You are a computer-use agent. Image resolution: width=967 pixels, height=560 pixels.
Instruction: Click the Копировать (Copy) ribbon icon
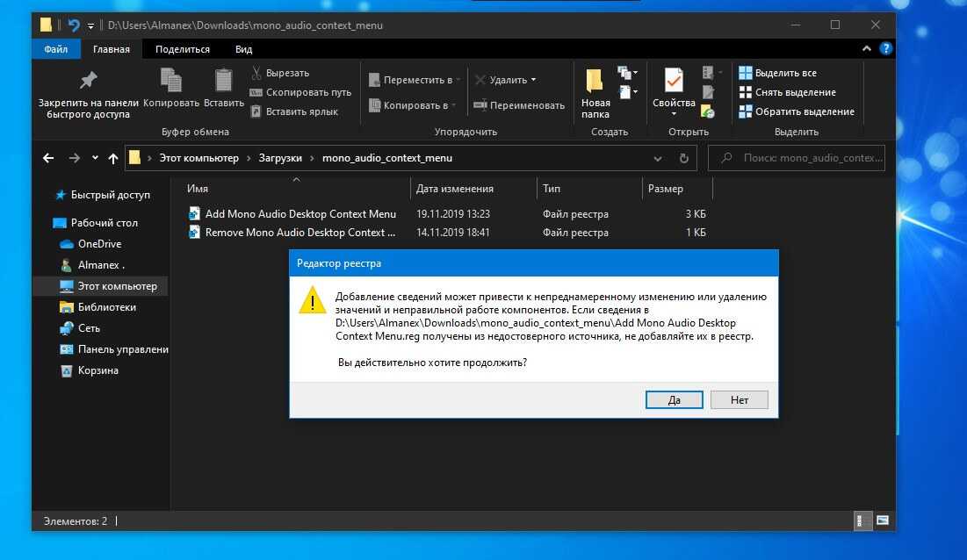pos(170,81)
